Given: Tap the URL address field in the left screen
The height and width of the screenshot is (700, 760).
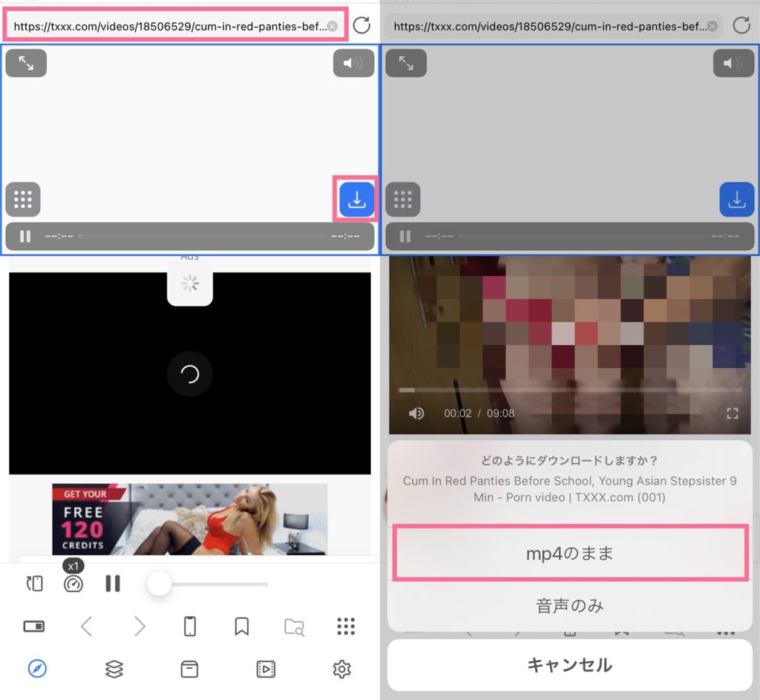Looking at the screenshot, I should pos(169,26).
